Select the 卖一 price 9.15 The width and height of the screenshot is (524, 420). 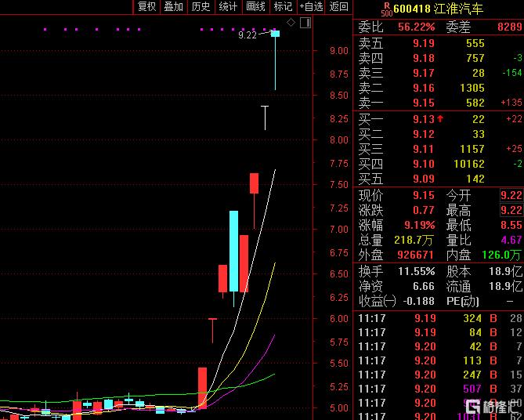pyautogui.click(x=424, y=103)
